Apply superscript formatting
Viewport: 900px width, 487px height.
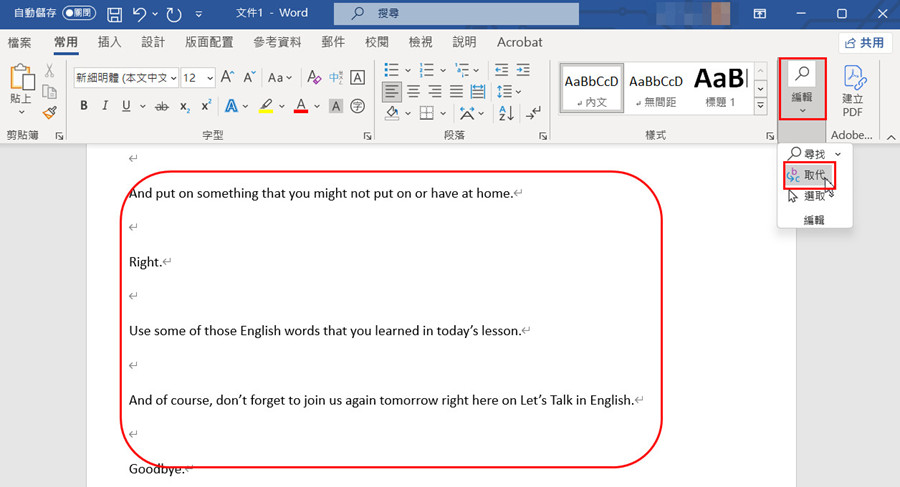[x=206, y=106]
